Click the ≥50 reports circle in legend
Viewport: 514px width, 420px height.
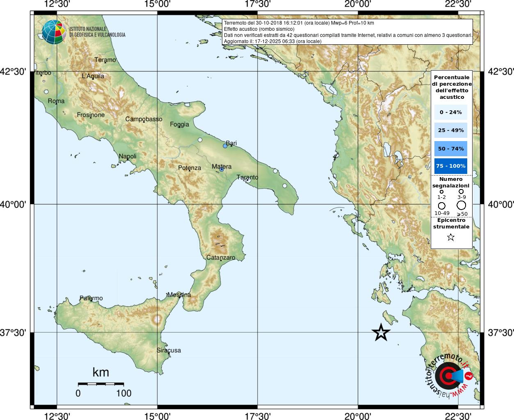pyautogui.click(x=461, y=205)
